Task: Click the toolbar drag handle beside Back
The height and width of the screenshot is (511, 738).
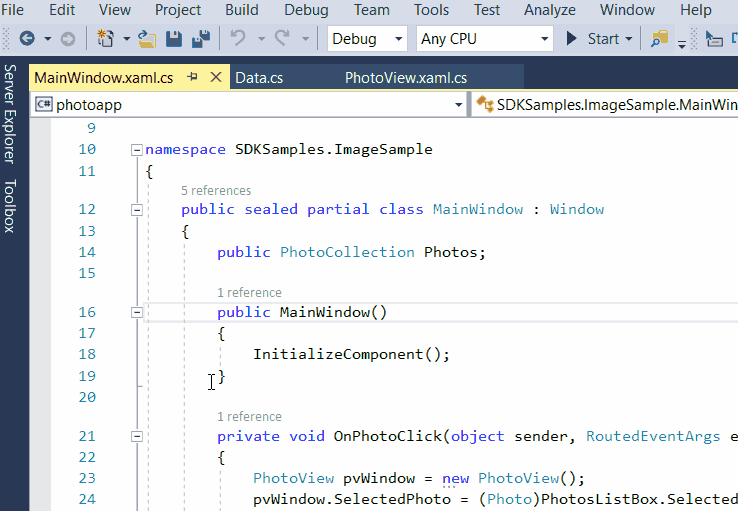Action: click(6, 39)
